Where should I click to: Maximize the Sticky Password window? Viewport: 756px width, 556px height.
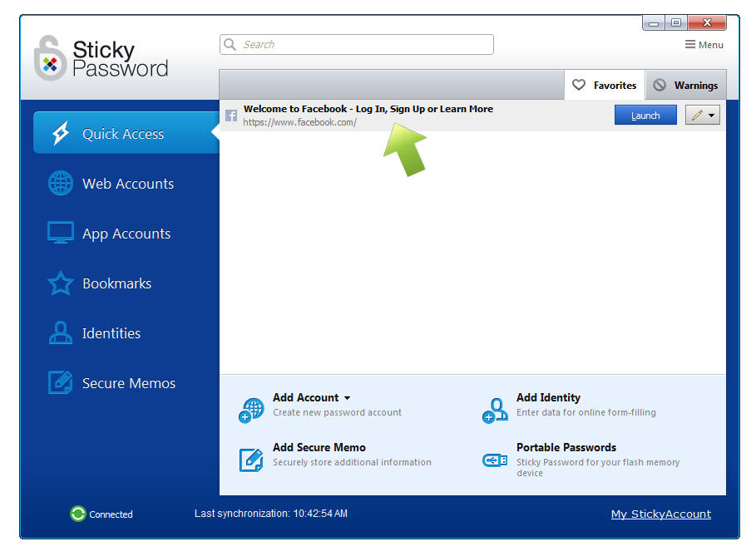676,22
